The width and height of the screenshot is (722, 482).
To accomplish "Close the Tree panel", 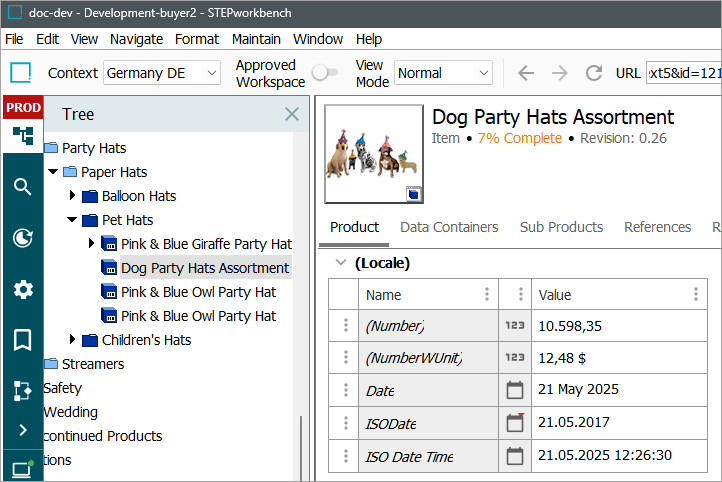I will point(292,114).
